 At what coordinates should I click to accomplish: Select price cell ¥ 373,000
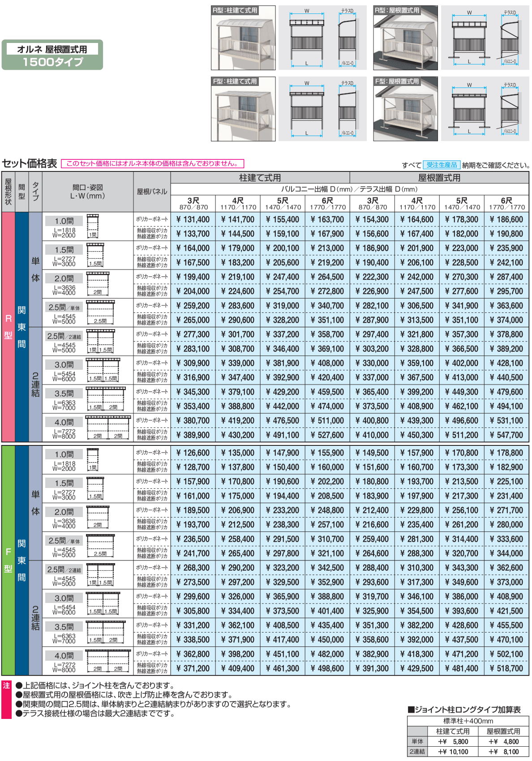[x=506, y=582]
